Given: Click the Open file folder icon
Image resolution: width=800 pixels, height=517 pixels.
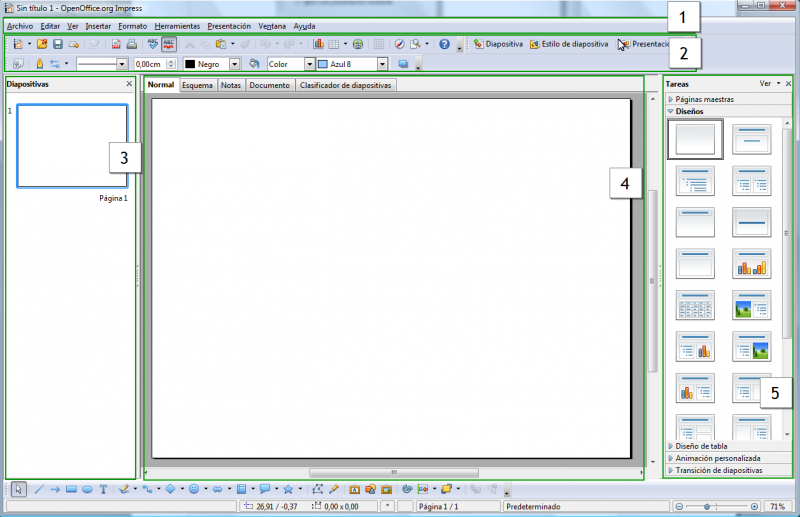Looking at the screenshot, I should pos(42,44).
